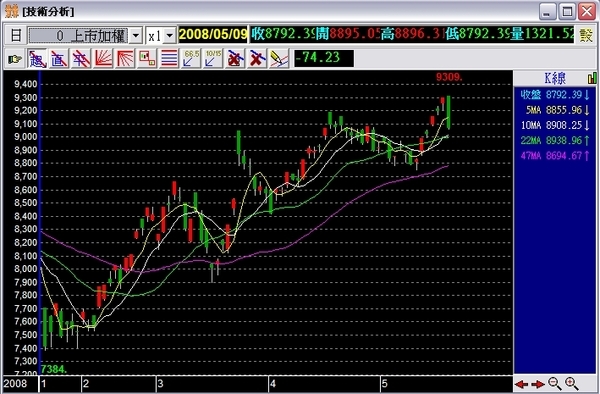Open the x1 zoom ratio dropdown
This screenshot has width=600, height=394.
point(170,36)
